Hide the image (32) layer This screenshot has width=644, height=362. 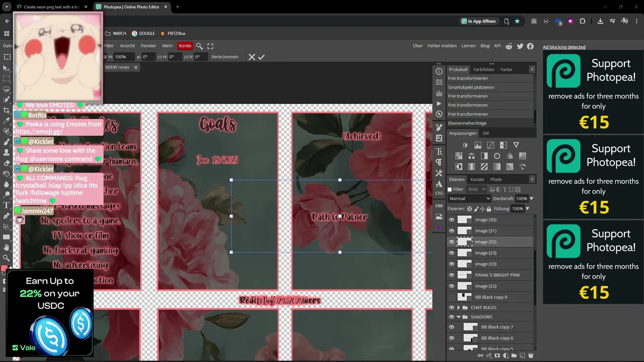click(x=451, y=242)
